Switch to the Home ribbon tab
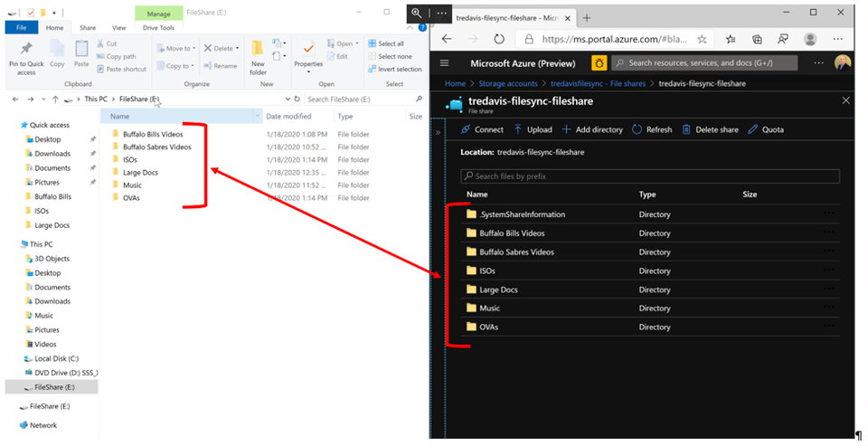The image size is (868, 446). coord(54,28)
